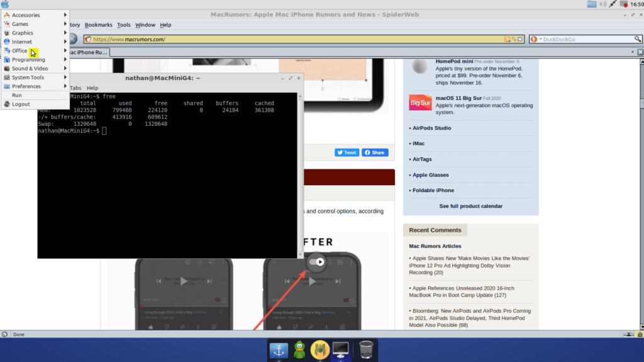Open the browser Help menu
This screenshot has width=644, height=362.
[x=165, y=25]
